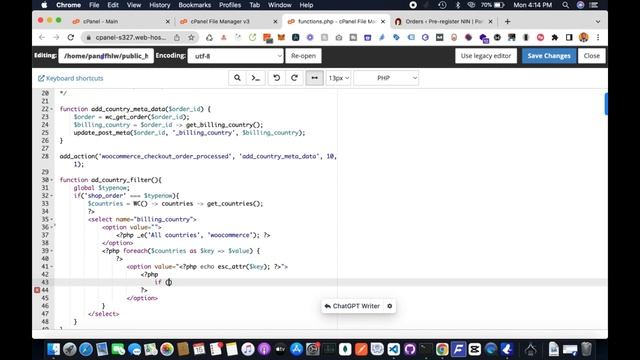The image size is (640, 360).
Task: Open the Bookmarks menu
Action: (x=195, y=5)
